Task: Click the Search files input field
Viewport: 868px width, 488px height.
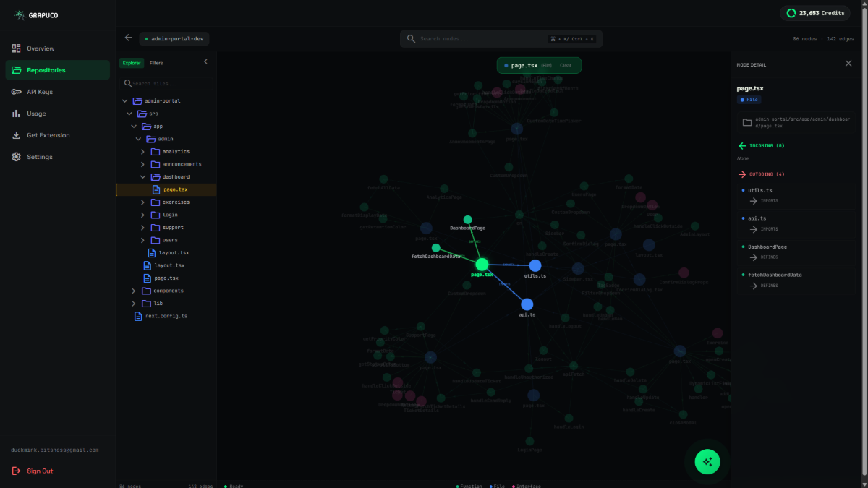Action: (166, 83)
